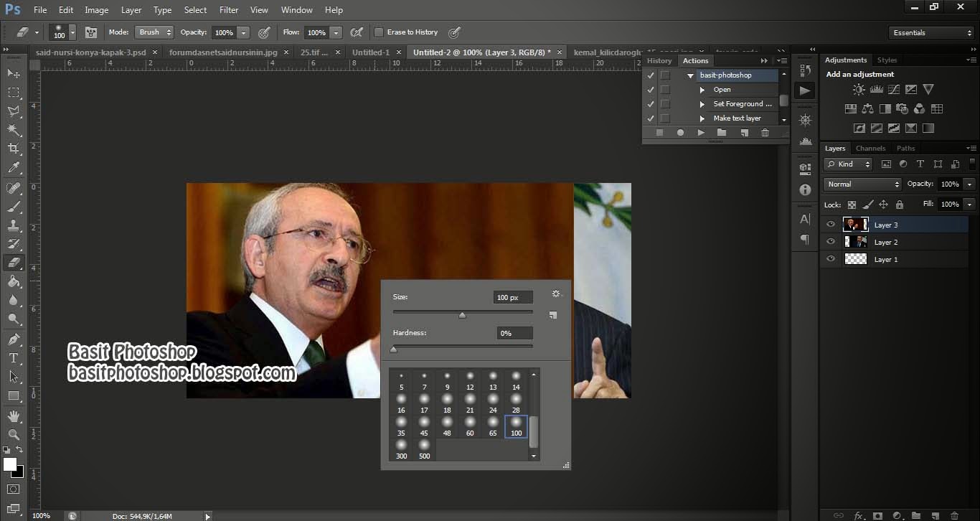Select the Zoom tool
The height and width of the screenshot is (521, 980).
pos(14,434)
